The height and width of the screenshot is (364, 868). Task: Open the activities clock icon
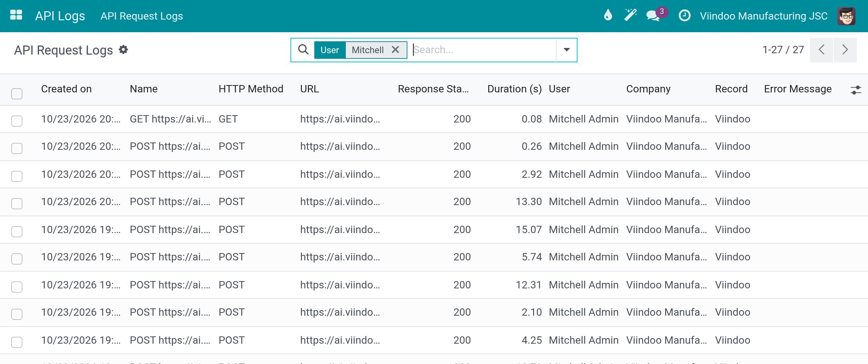685,16
